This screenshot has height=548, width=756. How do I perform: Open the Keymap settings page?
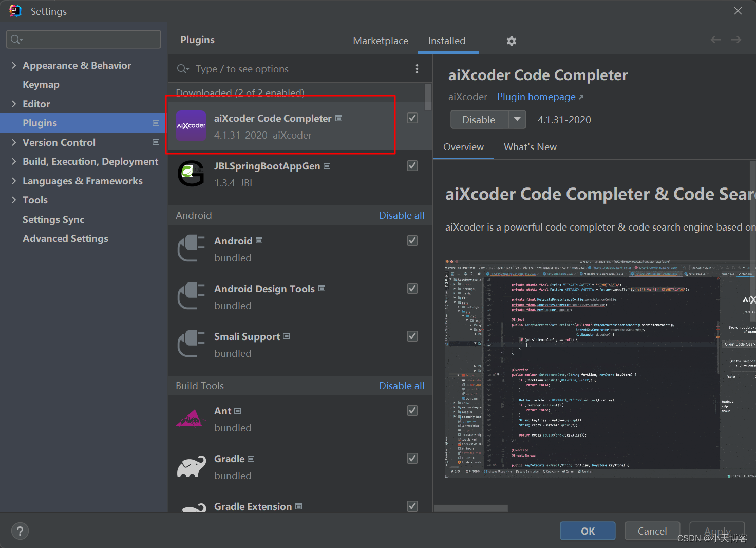pos(41,84)
